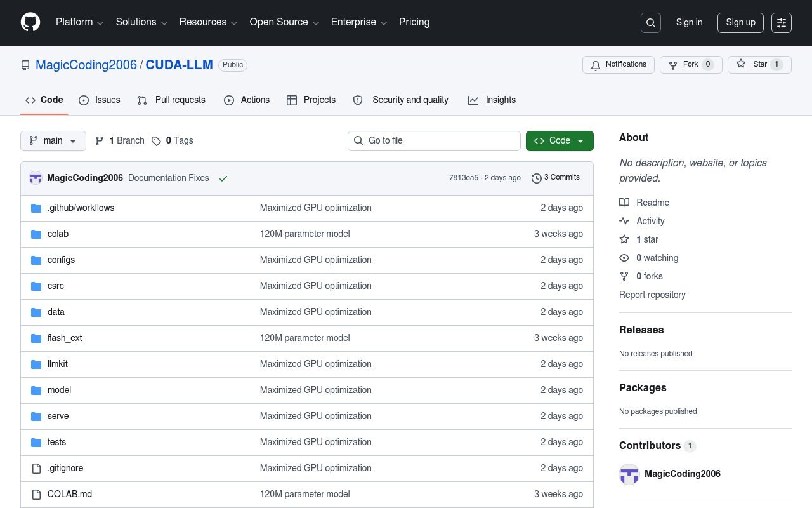Expand the Open Source menu
Screen dimensions: 812x508
pyautogui.click(x=284, y=22)
